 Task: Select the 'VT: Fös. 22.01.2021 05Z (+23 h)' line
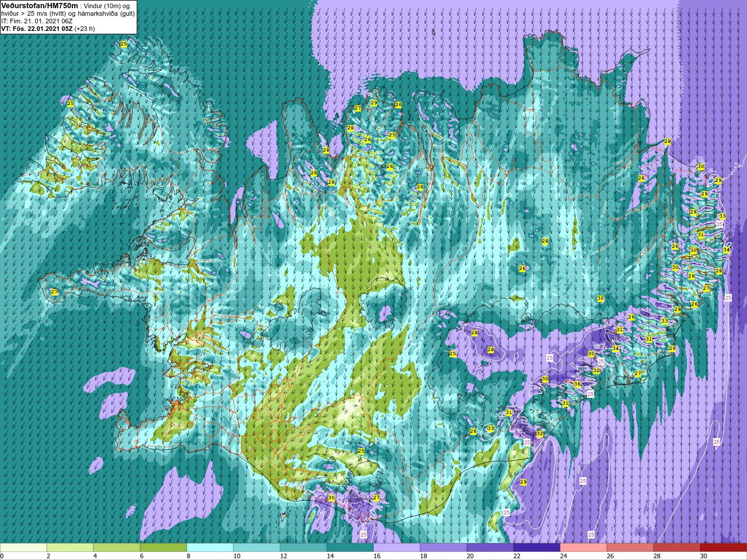48,29
